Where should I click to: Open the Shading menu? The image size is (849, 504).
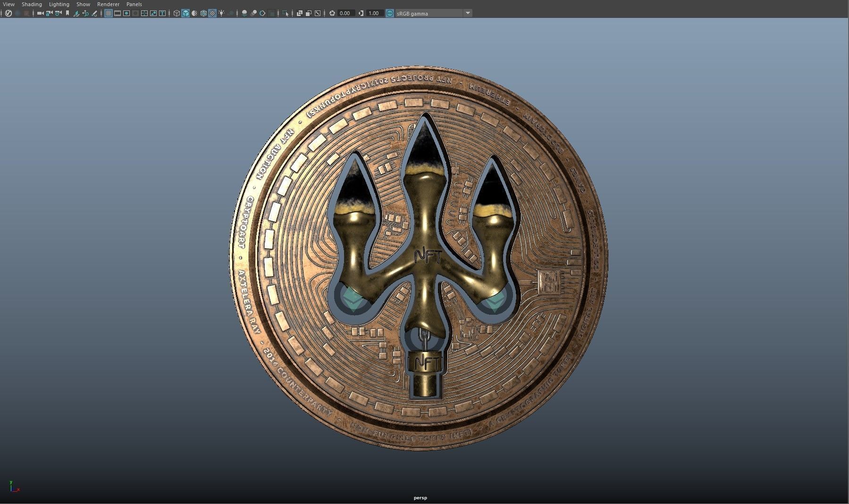[x=32, y=4]
